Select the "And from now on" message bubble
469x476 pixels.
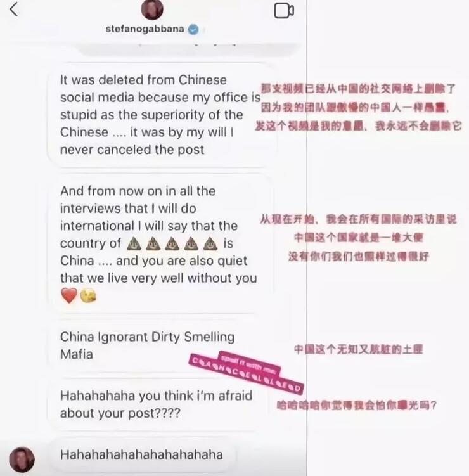(x=161, y=243)
